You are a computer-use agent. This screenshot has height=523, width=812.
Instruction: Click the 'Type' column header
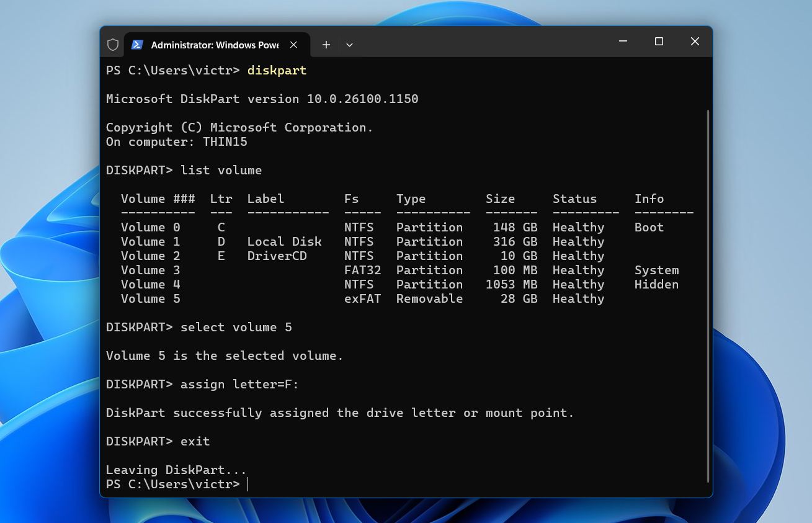tap(411, 199)
